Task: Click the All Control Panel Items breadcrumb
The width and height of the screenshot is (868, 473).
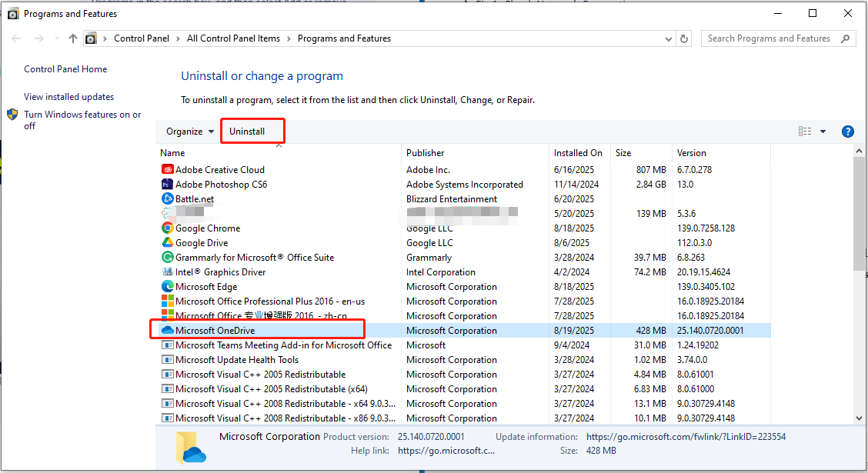Action: [233, 38]
